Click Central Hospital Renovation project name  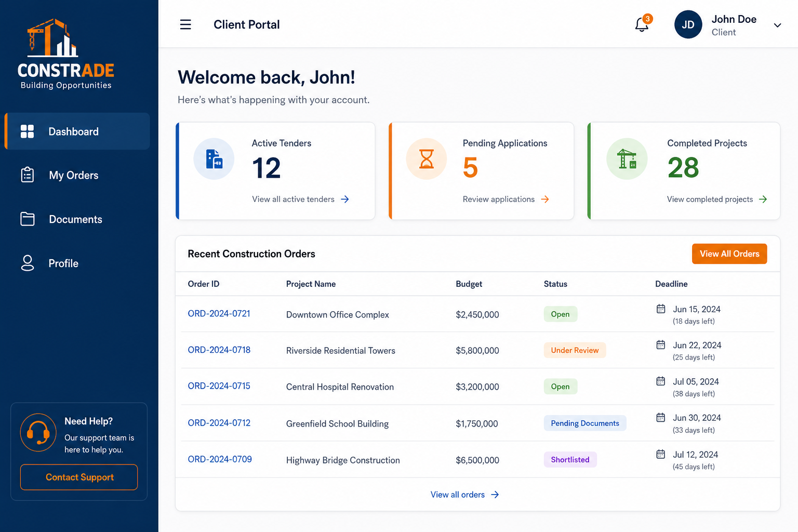point(340,387)
